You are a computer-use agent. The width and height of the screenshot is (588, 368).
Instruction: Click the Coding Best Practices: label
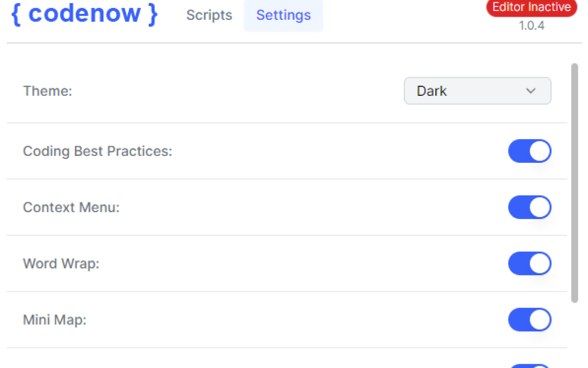[x=98, y=151]
